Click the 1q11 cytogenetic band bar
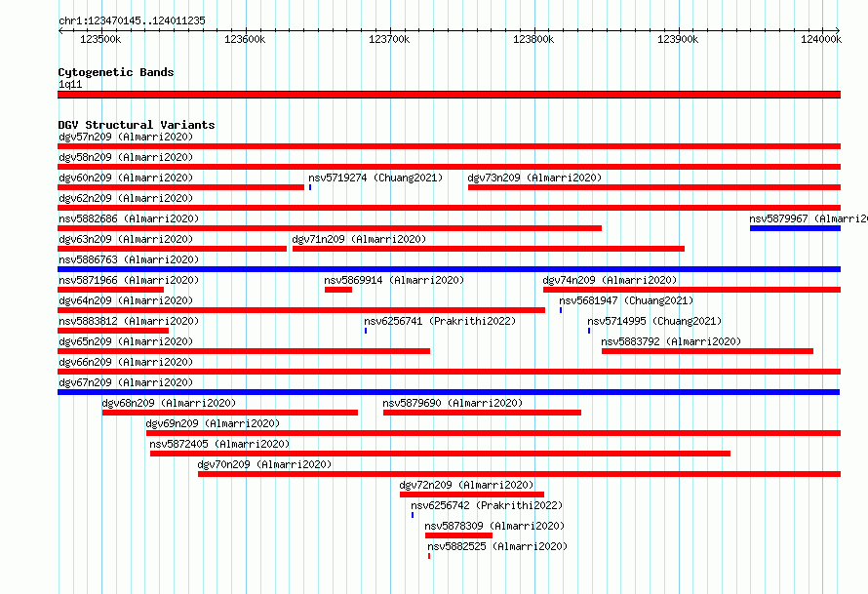This screenshot has width=868, height=594. coord(449,95)
